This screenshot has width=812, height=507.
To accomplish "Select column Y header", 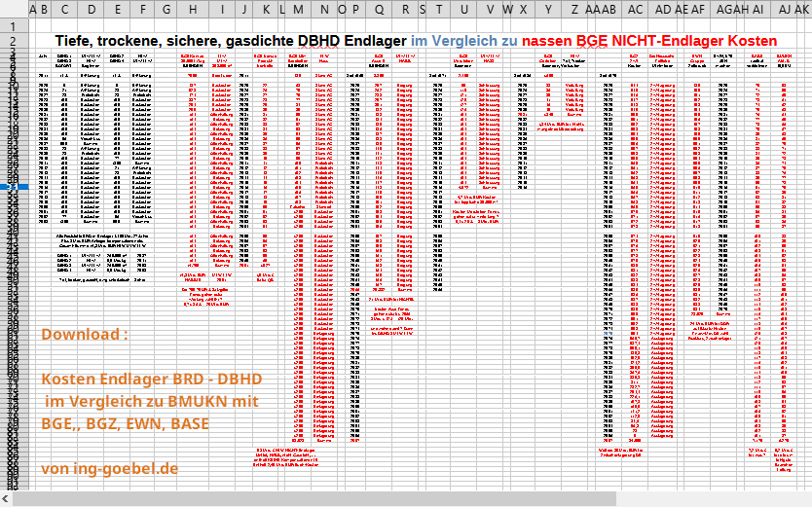I will pos(549,10).
